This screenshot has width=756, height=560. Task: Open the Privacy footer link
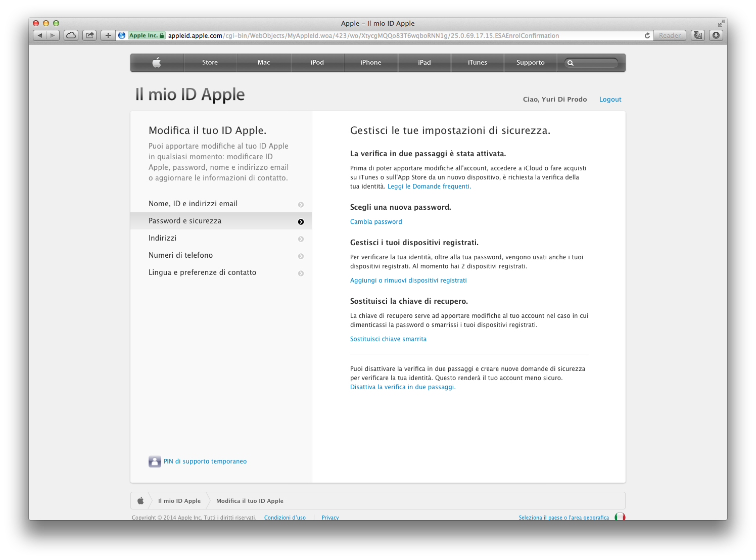tap(330, 518)
